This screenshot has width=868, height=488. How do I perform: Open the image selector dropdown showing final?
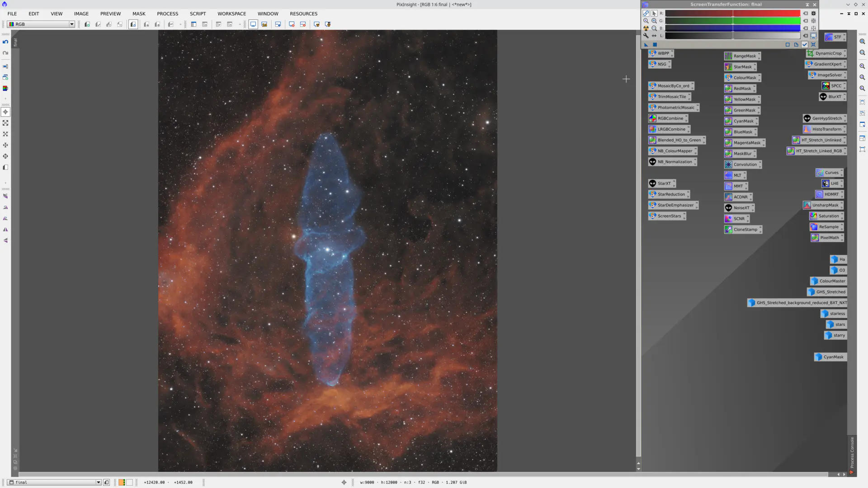point(99,482)
